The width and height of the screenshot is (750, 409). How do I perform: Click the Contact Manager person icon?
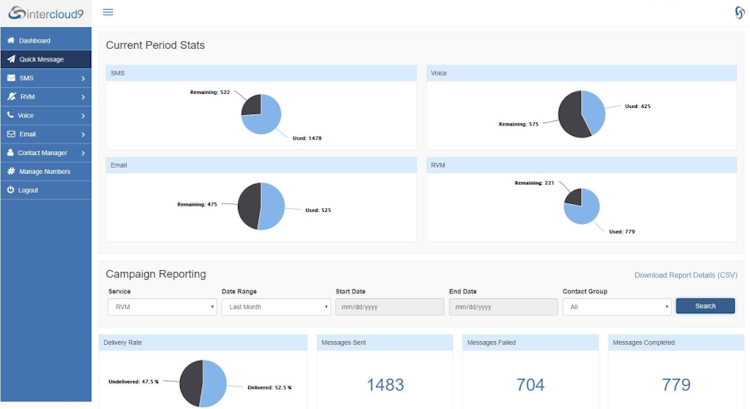10,153
